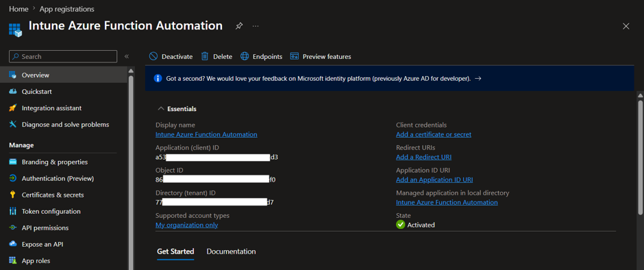The image size is (644, 270).
Task: Click the Token configuration icon
Action: (x=13, y=211)
